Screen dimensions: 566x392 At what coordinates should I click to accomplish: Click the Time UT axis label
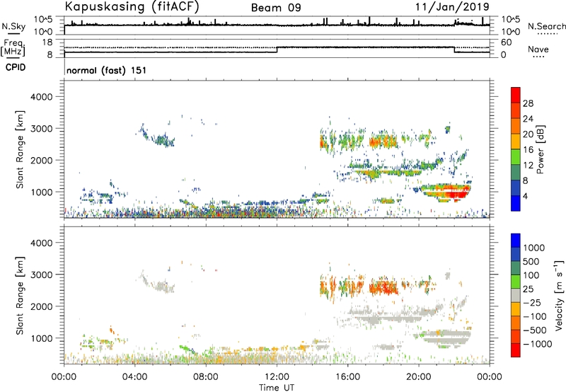pos(277,388)
